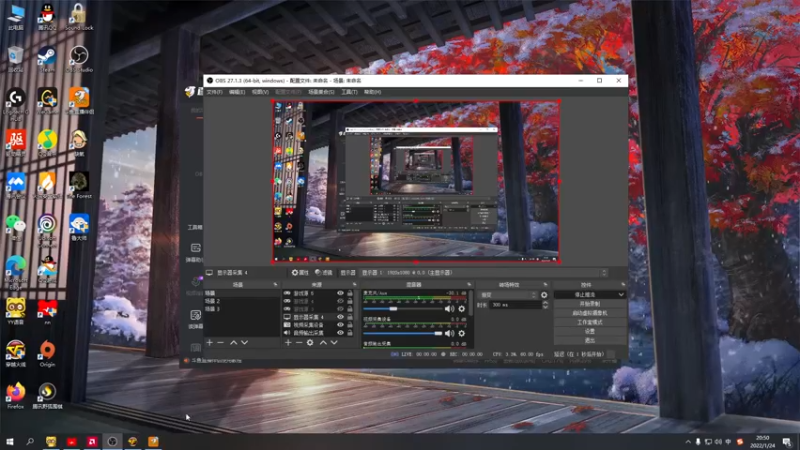
Task: Toggle lock on 视频采集设备 source
Action: (x=350, y=324)
